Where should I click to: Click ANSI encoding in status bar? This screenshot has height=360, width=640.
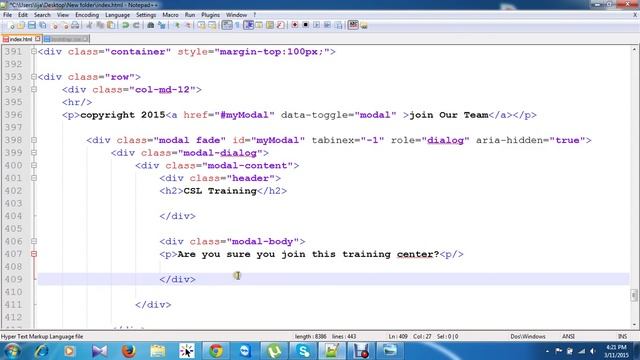[x=568, y=337]
